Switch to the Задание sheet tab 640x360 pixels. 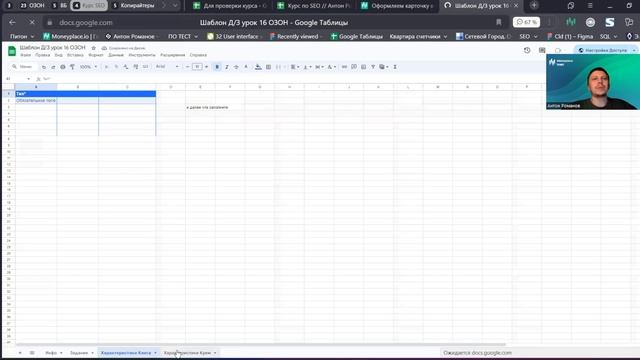click(82, 353)
